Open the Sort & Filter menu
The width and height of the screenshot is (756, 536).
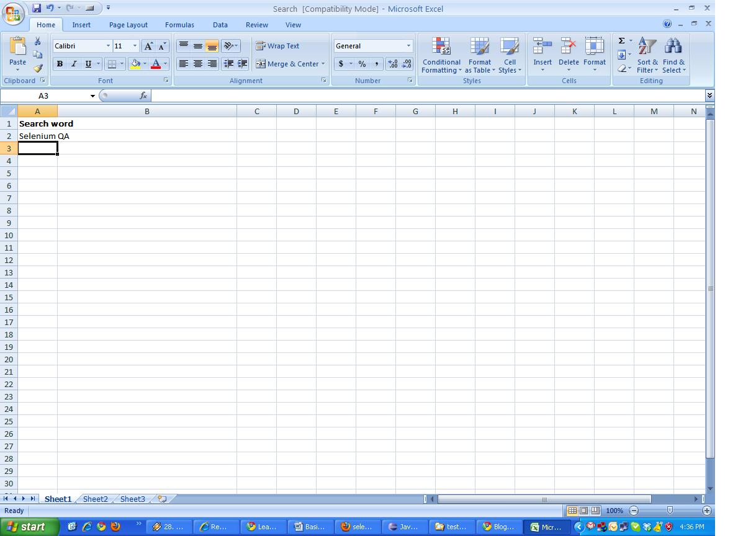647,56
